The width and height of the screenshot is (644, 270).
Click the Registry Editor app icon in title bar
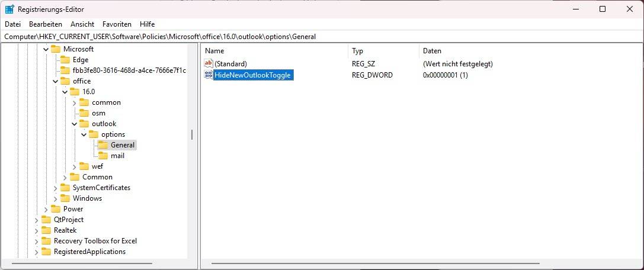(x=9, y=9)
